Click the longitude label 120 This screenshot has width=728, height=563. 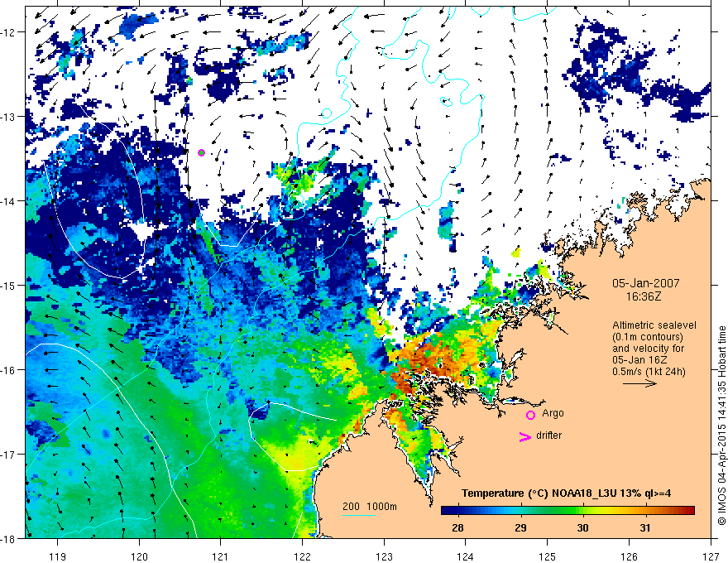point(139,556)
